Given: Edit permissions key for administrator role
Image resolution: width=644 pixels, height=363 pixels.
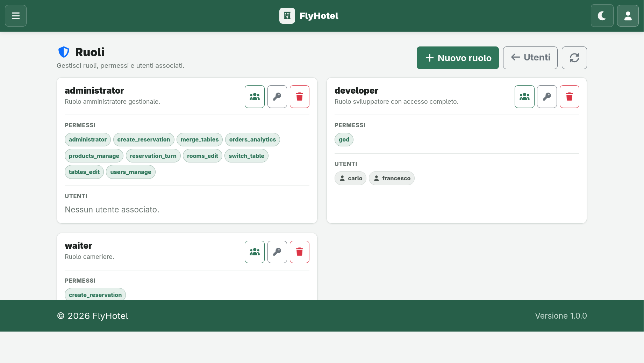Looking at the screenshot, I should 277,97.
